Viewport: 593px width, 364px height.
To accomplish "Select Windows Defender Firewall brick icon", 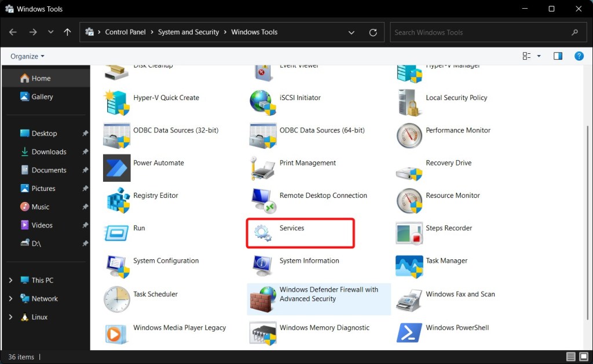I will 262,299.
